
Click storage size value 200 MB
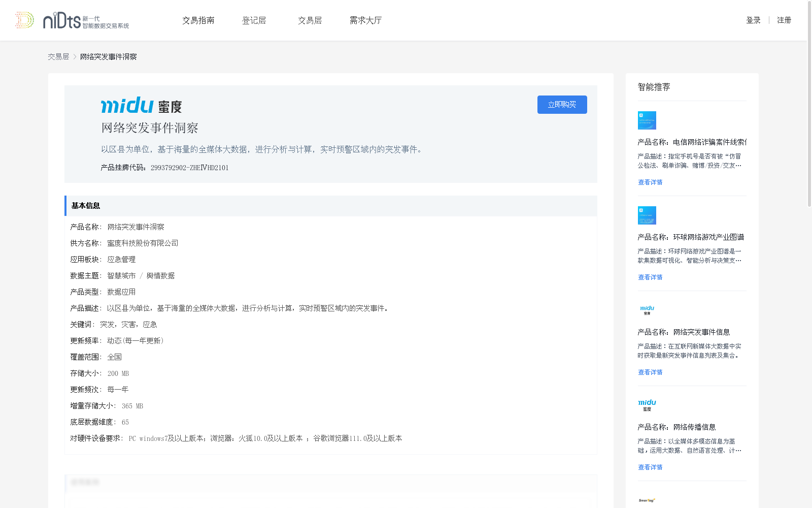[x=118, y=373]
